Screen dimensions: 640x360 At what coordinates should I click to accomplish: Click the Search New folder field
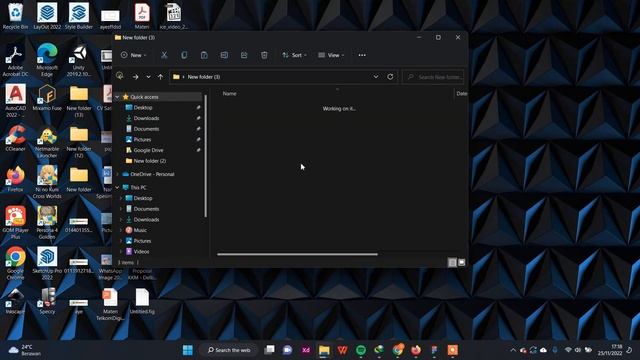(x=433, y=77)
